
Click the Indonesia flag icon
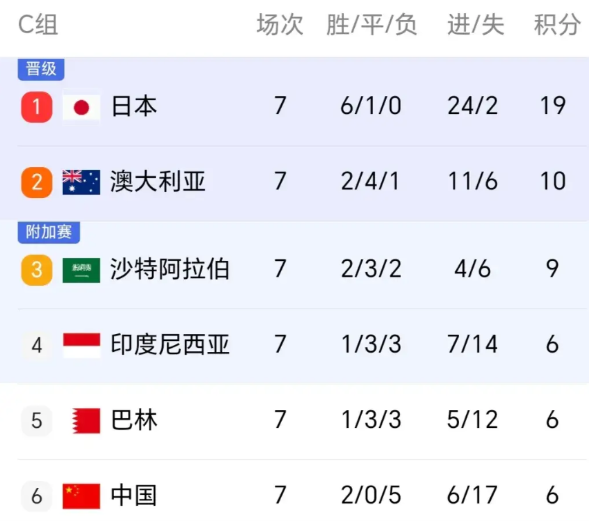click(x=82, y=345)
